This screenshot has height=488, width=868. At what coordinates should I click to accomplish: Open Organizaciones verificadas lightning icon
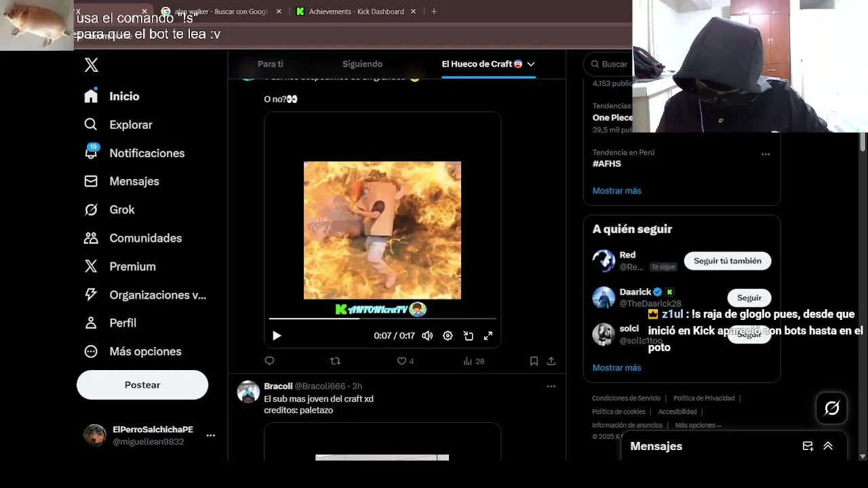click(x=91, y=295)
